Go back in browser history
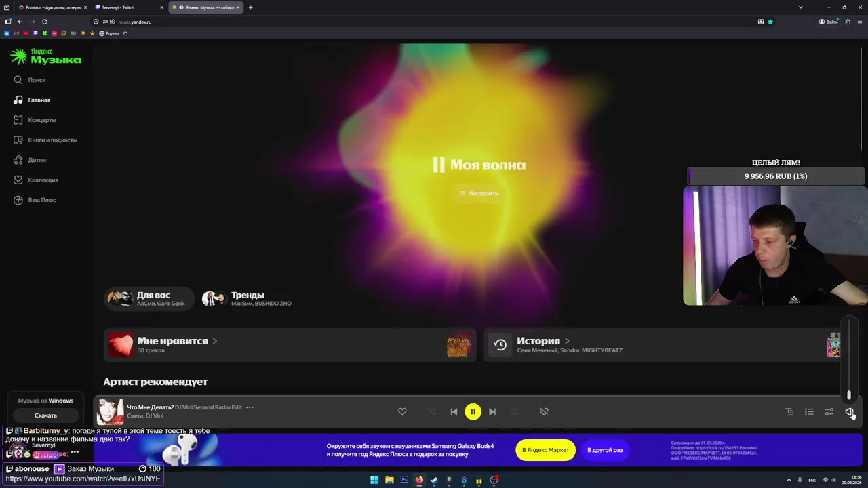This screenshot has width=868, height=488. point(20,22)
